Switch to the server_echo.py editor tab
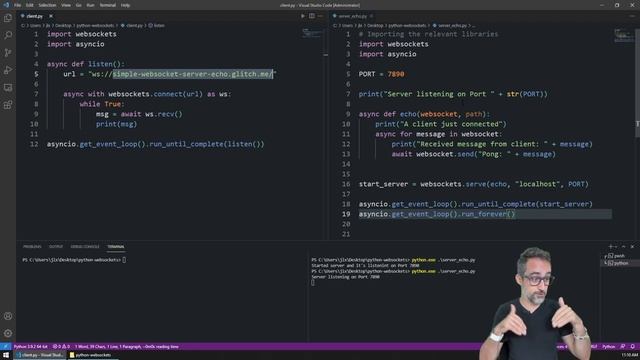The image size is (640, 360). (352, 16)
